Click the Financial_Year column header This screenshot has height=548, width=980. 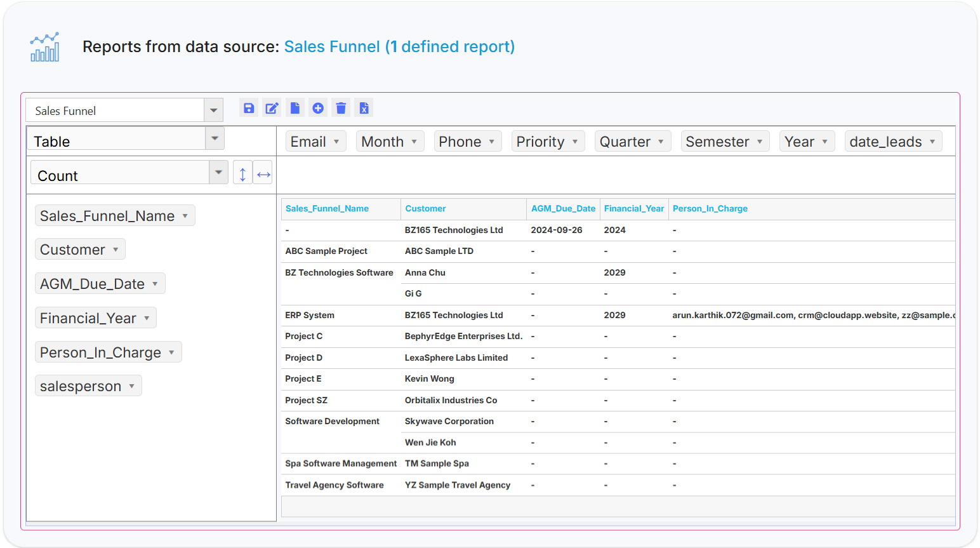tap(633, 209)
